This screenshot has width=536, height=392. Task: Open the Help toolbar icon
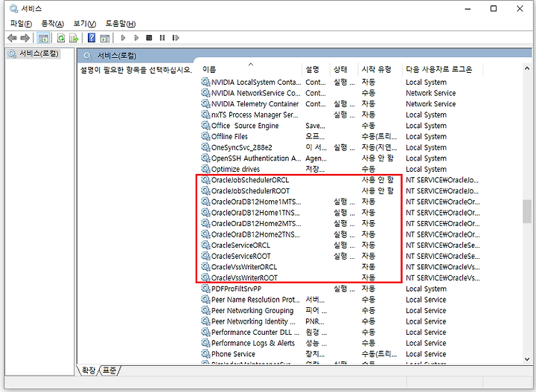pos(92,38)
